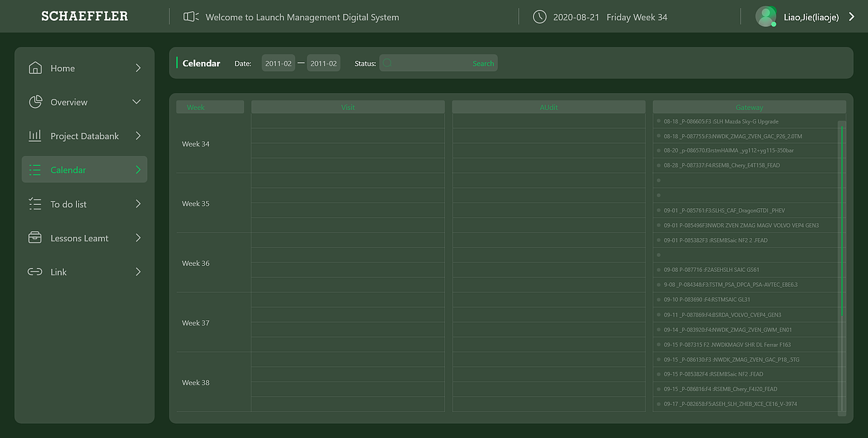The image size is (868, 438).
Task: Click the Gateway column header
Action: click(749, 107)
